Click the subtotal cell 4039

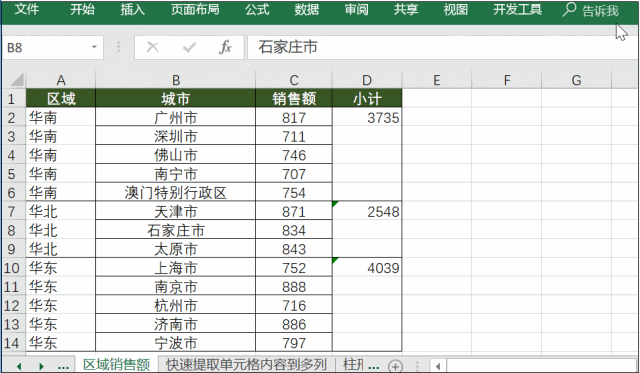pos(367,268)
